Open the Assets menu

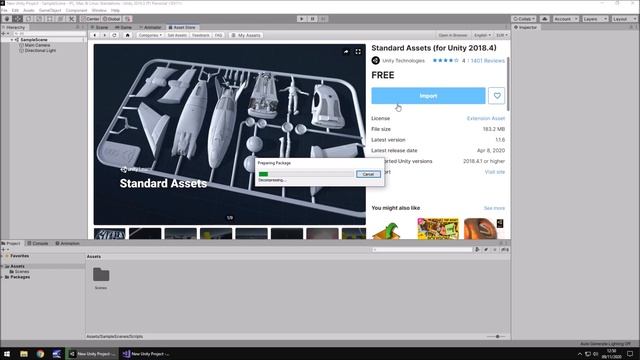point(29,10)
